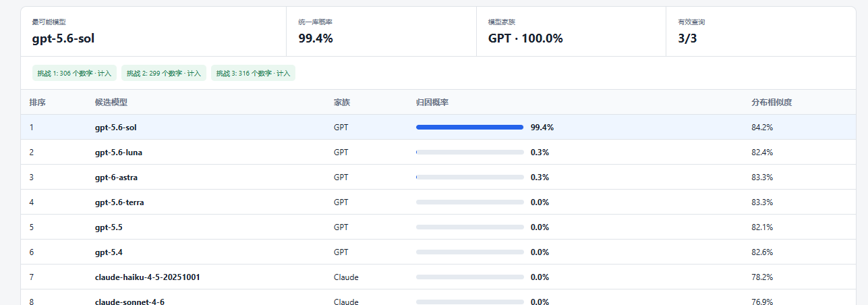
Task: Click the 家族 column header
Action: [x=342, y=103]
